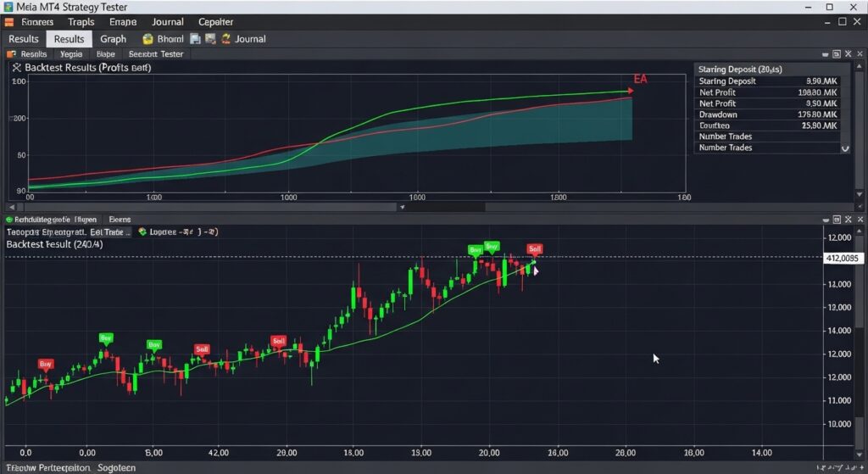Open the Erape menu
Screen dimensions: 868x474
pyautogui.click(x=122, y=22)
